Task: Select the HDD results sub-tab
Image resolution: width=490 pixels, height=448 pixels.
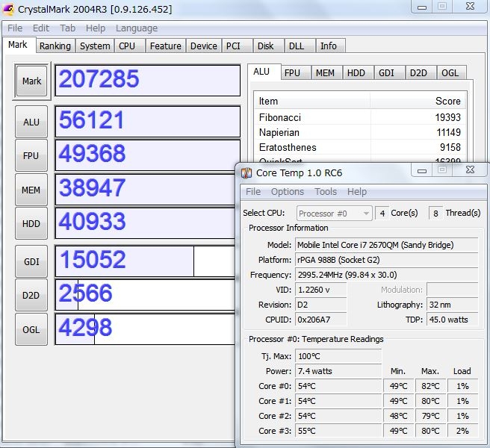Action: [x=357, y=72]
